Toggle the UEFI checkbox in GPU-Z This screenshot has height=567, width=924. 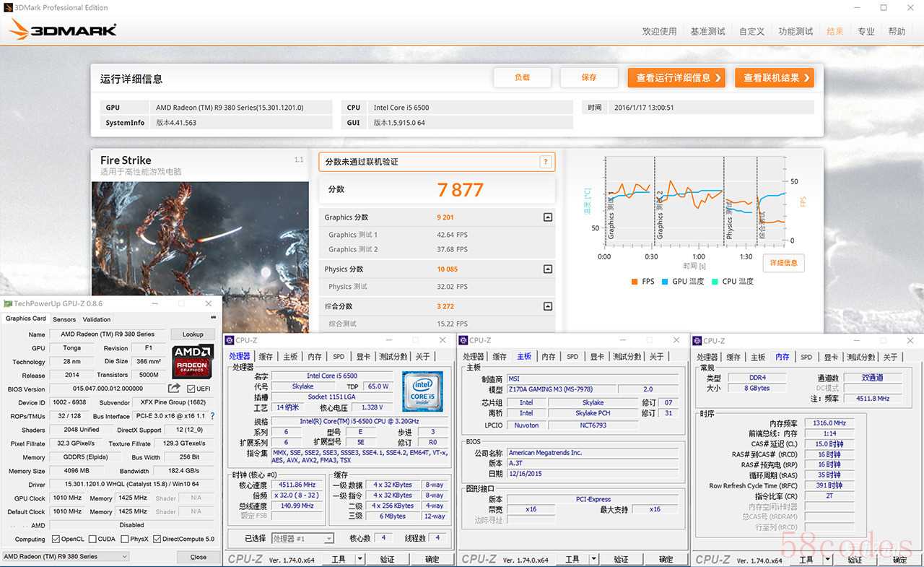coord(191,389)
